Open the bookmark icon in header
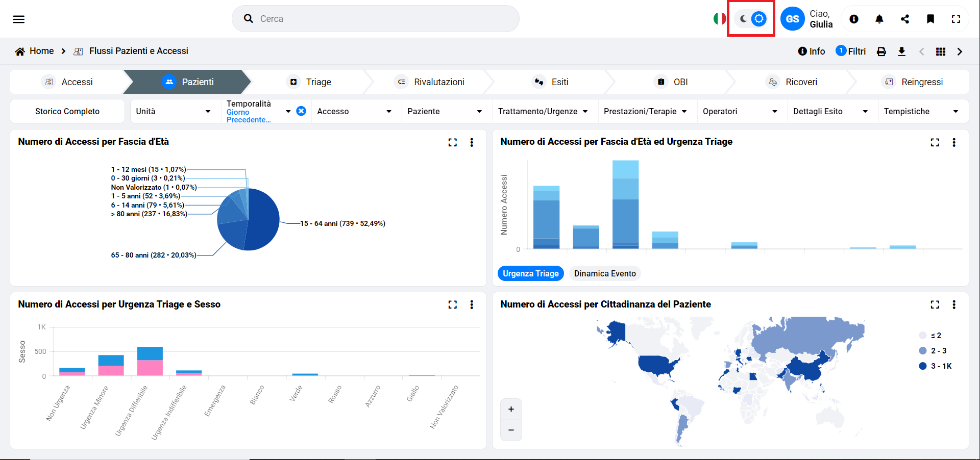This screenshot has width=980, height=460. 930,19
